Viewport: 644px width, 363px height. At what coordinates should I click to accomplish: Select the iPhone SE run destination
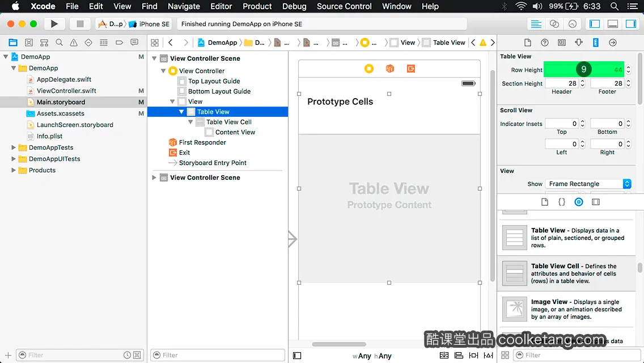point(150,24)
